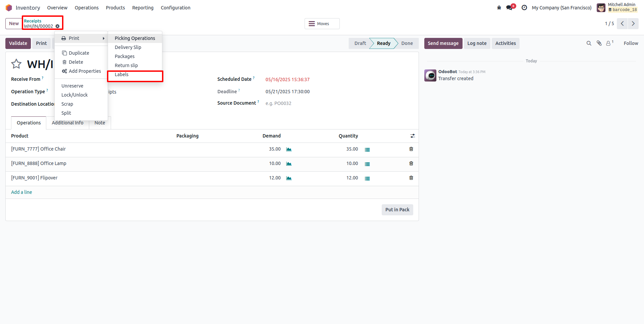644x324 pixels.
Task: Open the Operations top menu
Action: [87, 8]
